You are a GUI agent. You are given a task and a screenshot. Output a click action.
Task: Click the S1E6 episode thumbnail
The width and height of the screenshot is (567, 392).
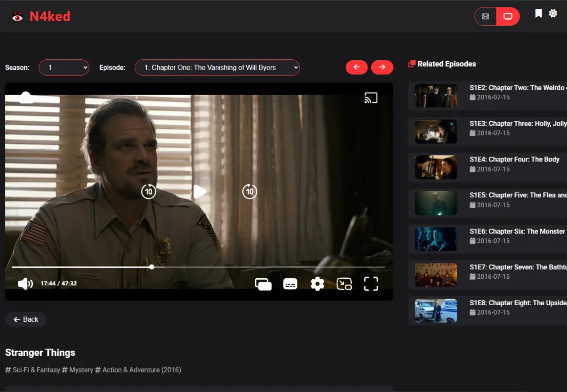[x=436, y=239]
